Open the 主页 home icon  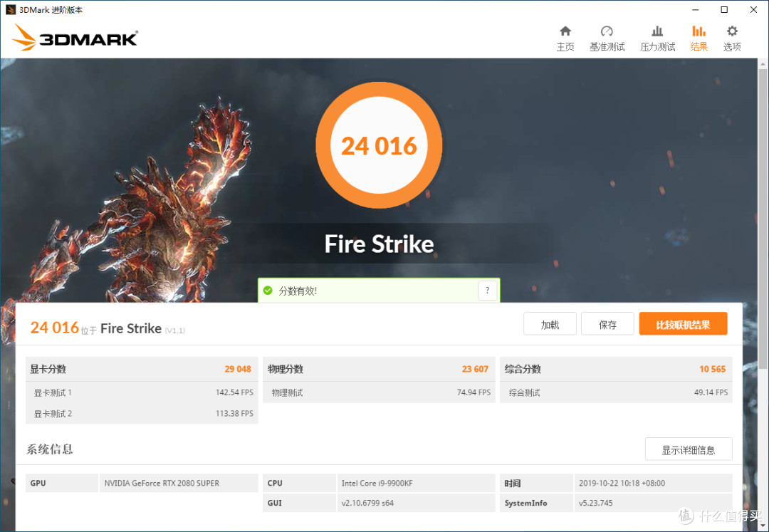point(565,31)
